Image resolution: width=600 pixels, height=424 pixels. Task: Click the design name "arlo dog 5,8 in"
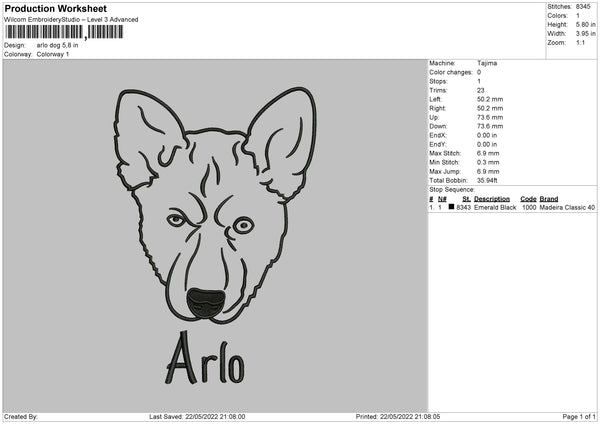[x=60, y=45]
